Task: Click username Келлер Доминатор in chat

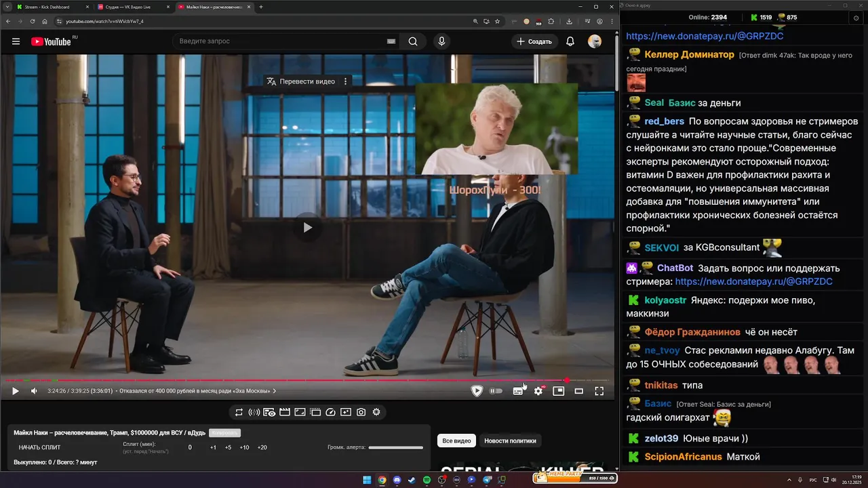Action: [690, 54]
